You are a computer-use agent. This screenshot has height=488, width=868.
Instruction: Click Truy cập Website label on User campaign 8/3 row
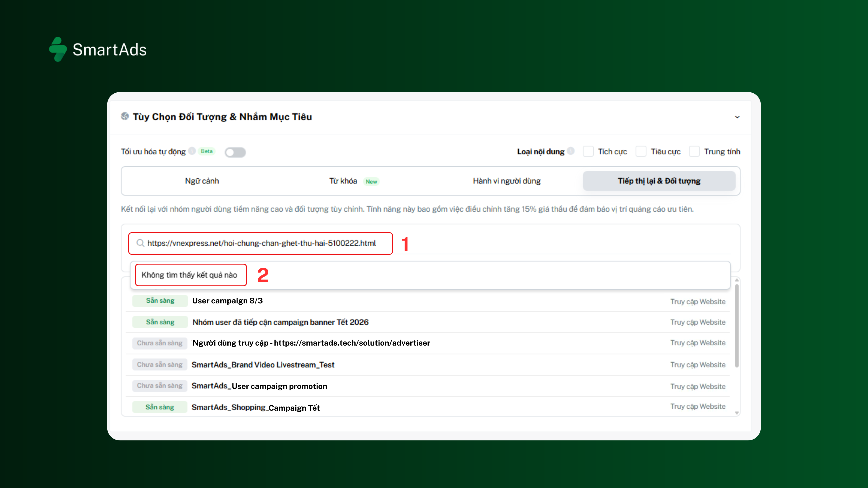(x=698, y=301)
